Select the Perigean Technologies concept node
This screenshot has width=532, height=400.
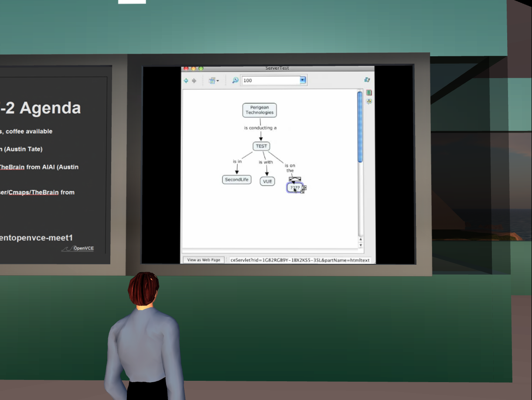click(x=259, y=110)
